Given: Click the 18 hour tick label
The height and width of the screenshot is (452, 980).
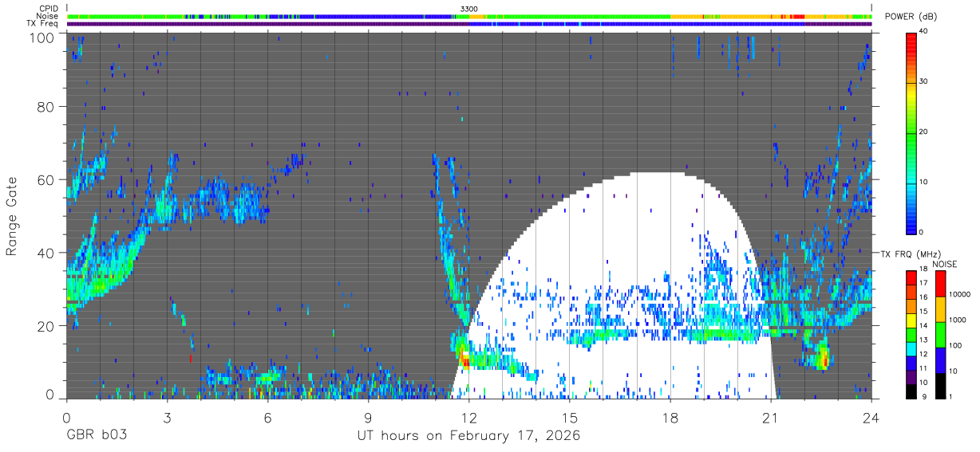Looking at the screenshot, I should point(670,417).
